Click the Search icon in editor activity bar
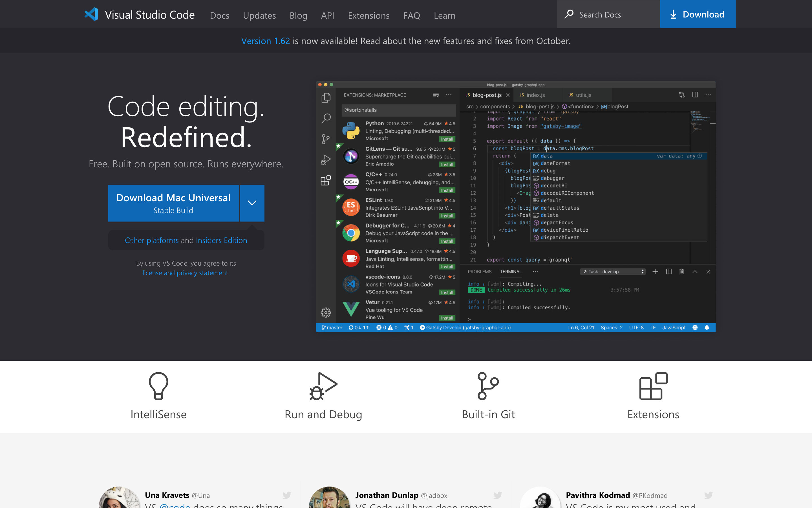The width and height of the screenshot is (812, 508). coord(326,118)
